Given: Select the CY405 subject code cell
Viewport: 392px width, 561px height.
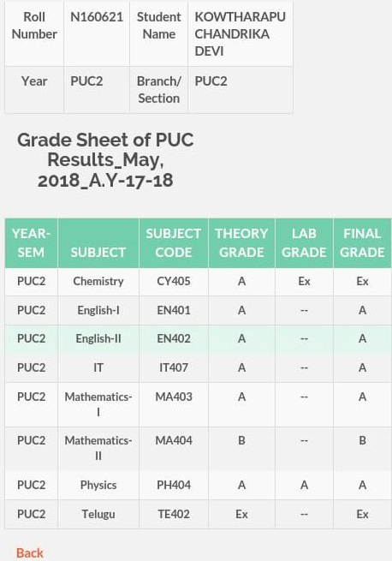Looking at the screenshot, I should tap(174, 281).
